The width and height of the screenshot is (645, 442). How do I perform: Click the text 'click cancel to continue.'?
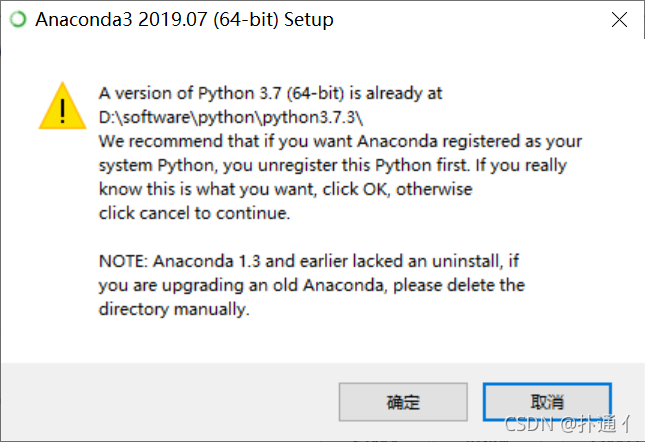pyautogui.click(x=195, y=213)
